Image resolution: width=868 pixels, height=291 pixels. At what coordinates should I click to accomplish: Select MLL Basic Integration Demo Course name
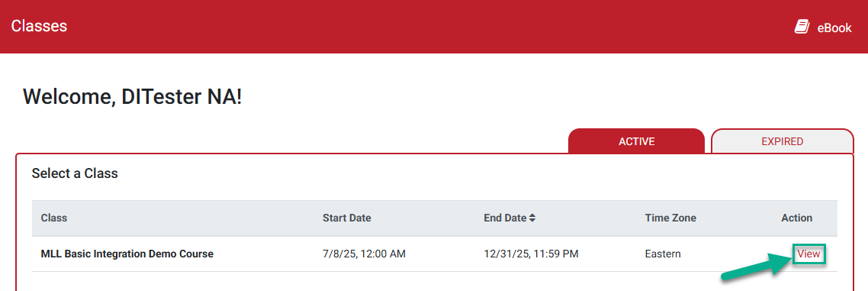[127, 254]
